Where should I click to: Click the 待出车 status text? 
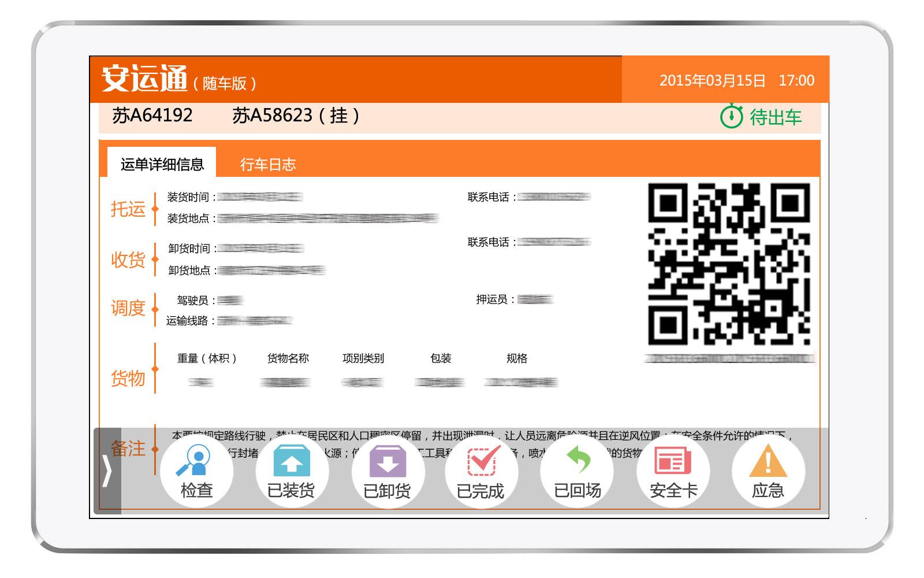tap(776, 117)
